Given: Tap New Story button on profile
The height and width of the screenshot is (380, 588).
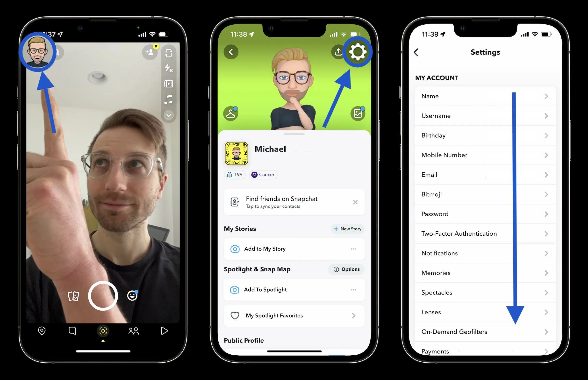Looking at the screenshot, I should pos(348,228).
